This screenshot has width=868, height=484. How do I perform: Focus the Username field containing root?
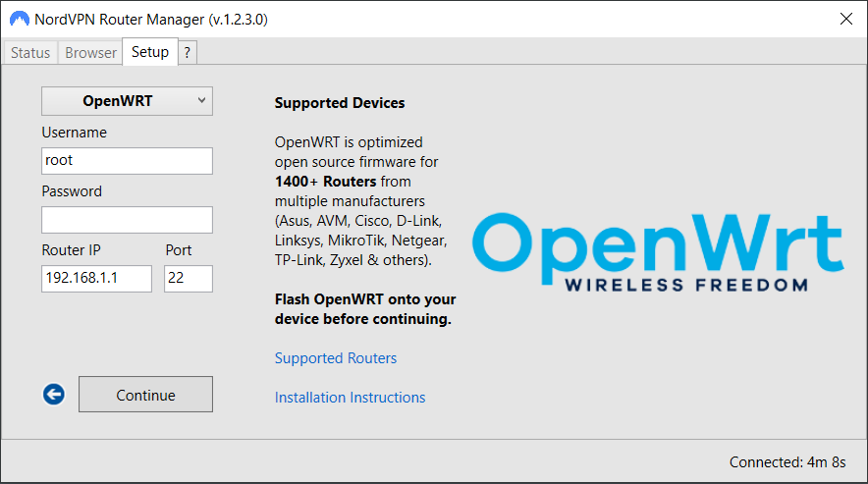127,161
